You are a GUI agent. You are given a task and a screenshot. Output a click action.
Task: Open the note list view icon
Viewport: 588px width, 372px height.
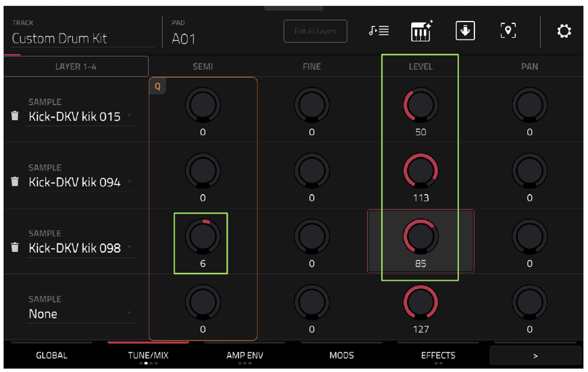[x=379, y=31]
